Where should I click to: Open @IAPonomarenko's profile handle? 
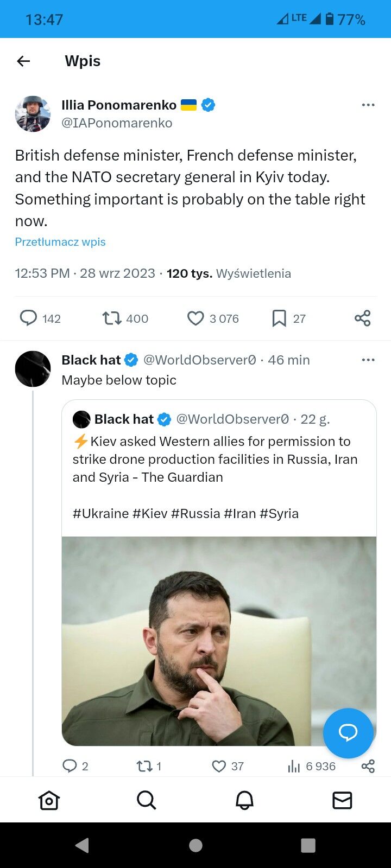coord(117,123)
